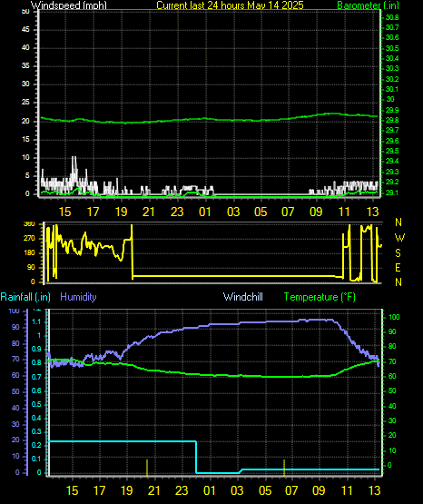Click the yellow vertical marker near hour 07
The height and width of the screenshot is (504, 423).
(x=284, y=468)
